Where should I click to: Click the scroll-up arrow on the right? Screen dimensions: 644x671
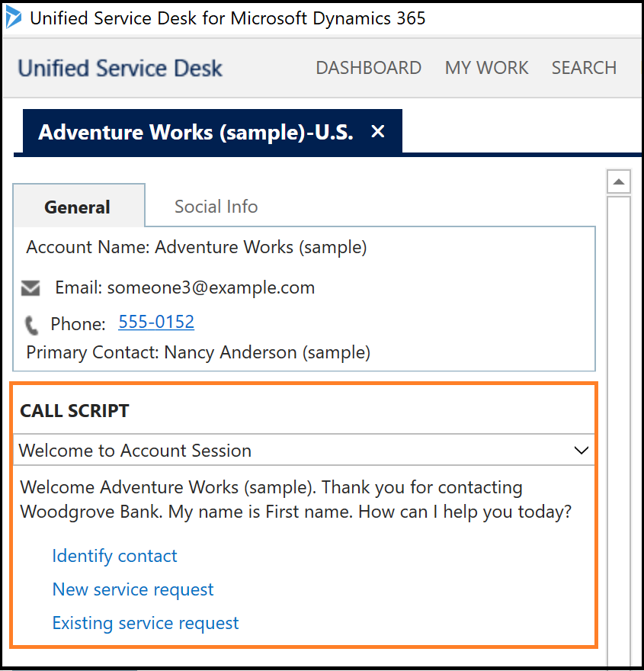point(619,181)
